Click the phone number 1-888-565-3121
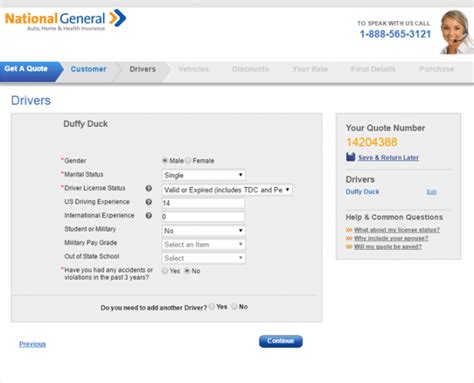Image resolution: width=474 pixels, height=383 pixels. click(395, 34)
